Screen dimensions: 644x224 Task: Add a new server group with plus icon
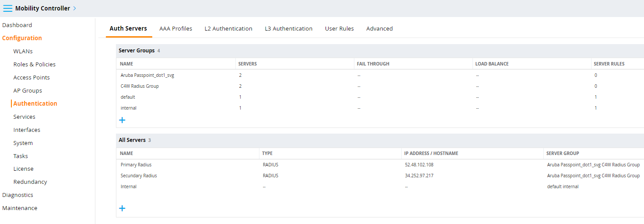pyautogui.click(x=122, y=120)
